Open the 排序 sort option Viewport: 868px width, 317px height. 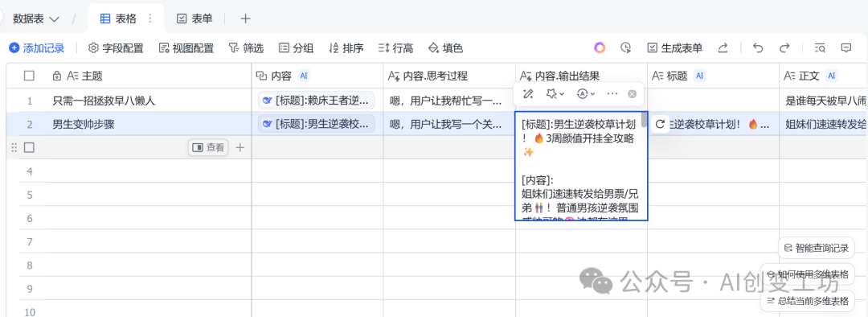click(346, 48)
